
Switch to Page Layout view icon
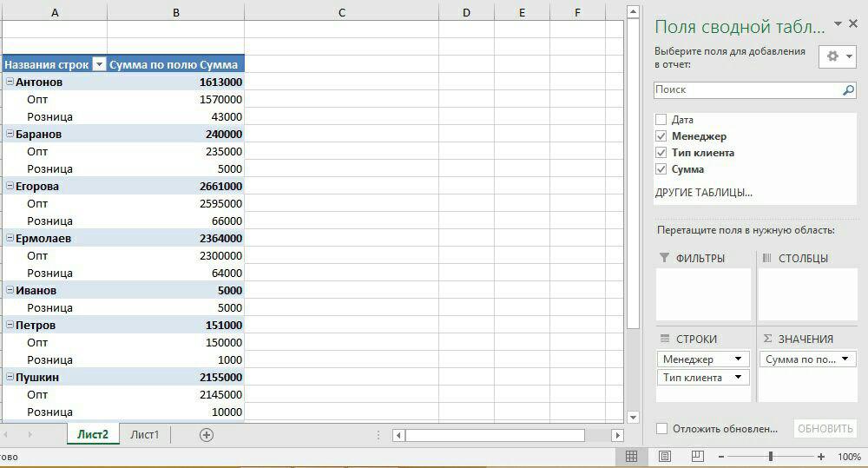tap(665, 456)
